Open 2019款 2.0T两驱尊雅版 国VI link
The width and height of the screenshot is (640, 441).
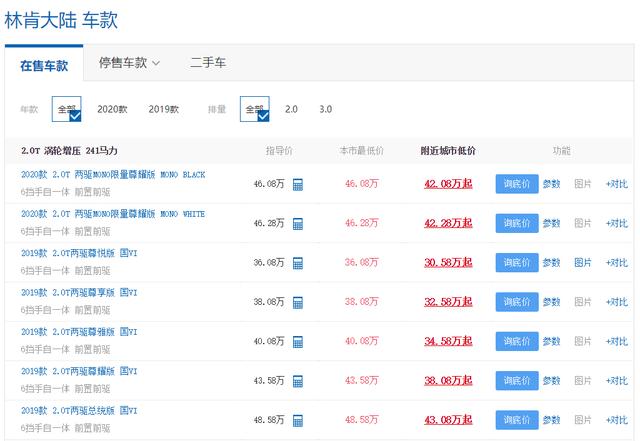79,332
